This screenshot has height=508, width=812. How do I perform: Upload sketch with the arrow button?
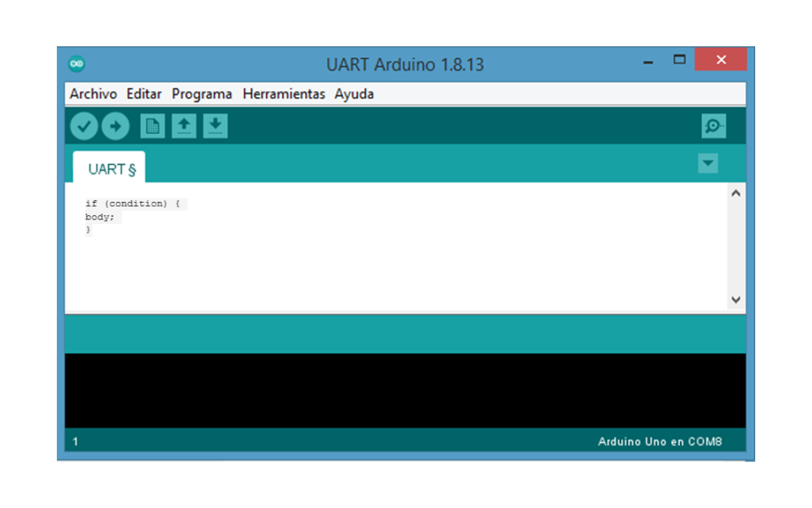(115, 126)
